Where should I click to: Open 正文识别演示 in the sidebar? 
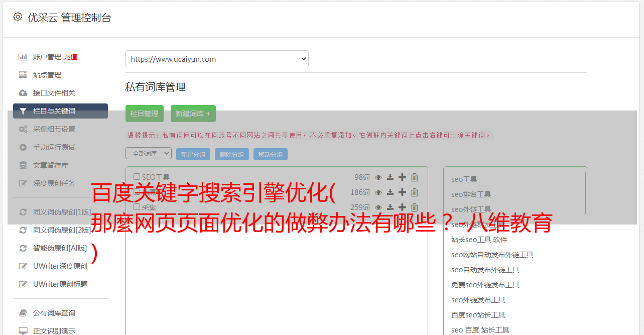tap(54, 331)
